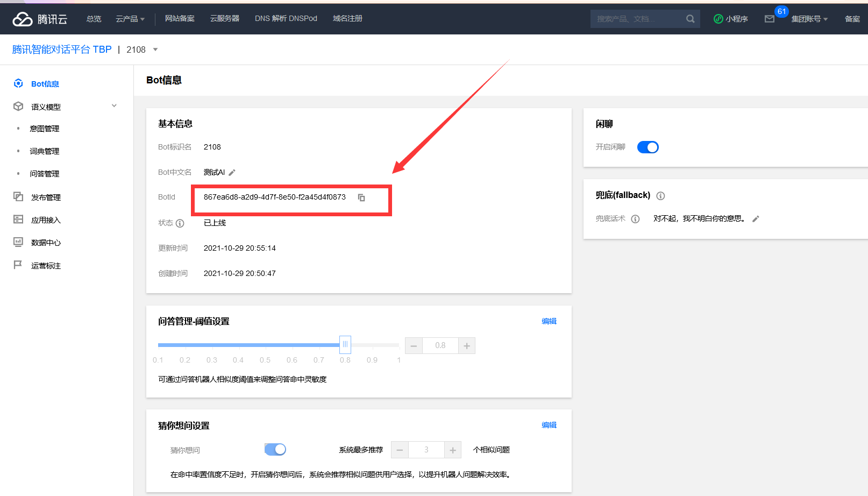Viewport: 868px width, 496px height.
Task: Open 运营标注 page
Action: 46,266
